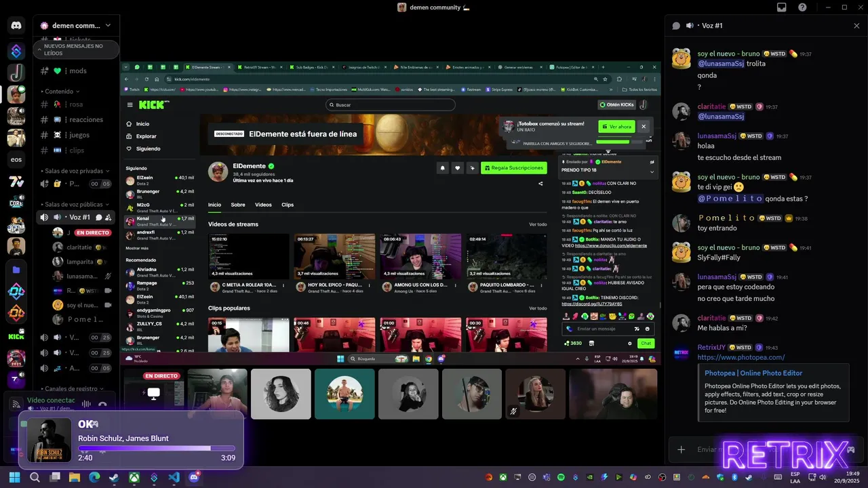Expand pinned message chevron in Kick chat
This screenshot has width=868, height=488.
tap(652, 171)
